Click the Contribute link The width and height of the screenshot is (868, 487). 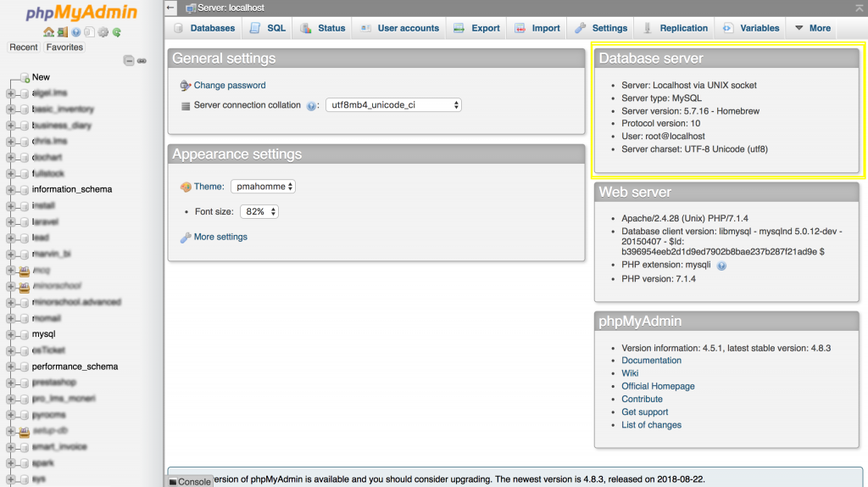(x=642, y=399)
